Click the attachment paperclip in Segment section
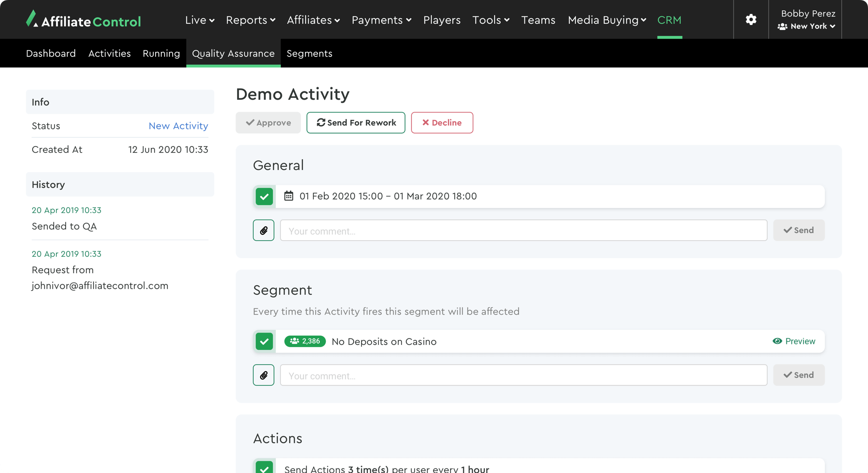Image resolution: width=868 pixels, height=473 pixels. coord(264,375)
